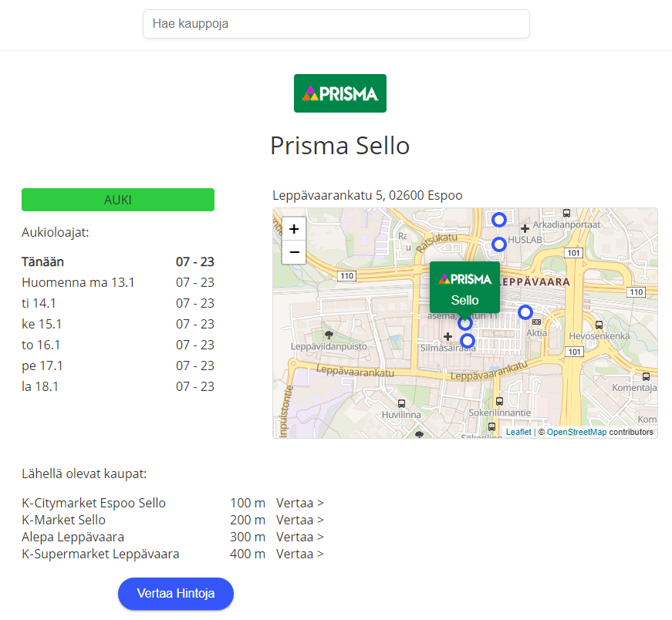This screenshot has width=672, height=620.
Task: Zoom in on the map
Action: [x=294, y=229]
